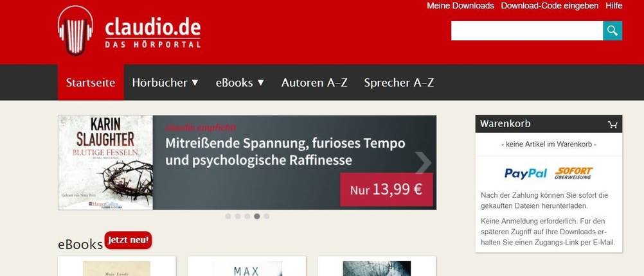Open the Sprecher A–Z menu item
This screenshot has height=276, width=644.
(398, 82)
